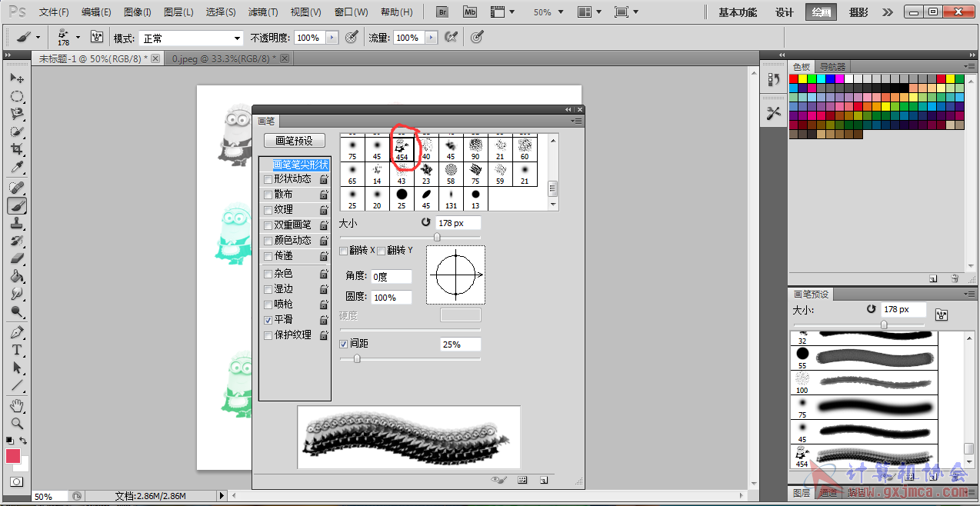Screen dimensions: 980x506
Task: Select the 设计 workspace
Action: (784, 12)
